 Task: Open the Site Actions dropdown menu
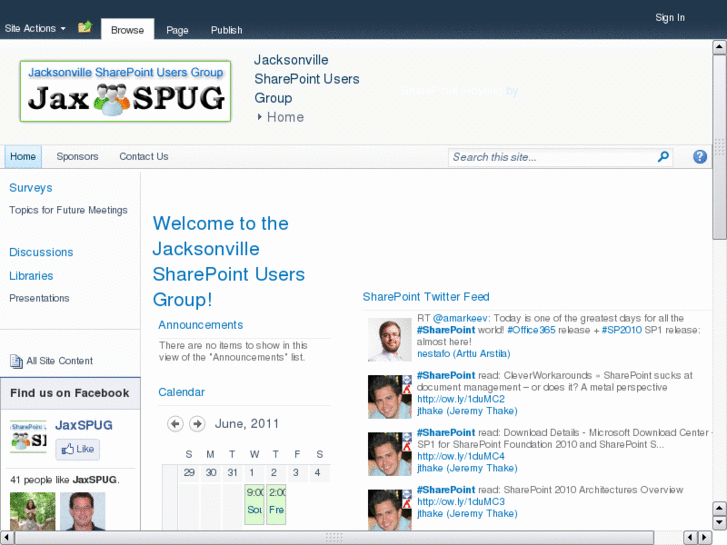[x=35, y=29]
